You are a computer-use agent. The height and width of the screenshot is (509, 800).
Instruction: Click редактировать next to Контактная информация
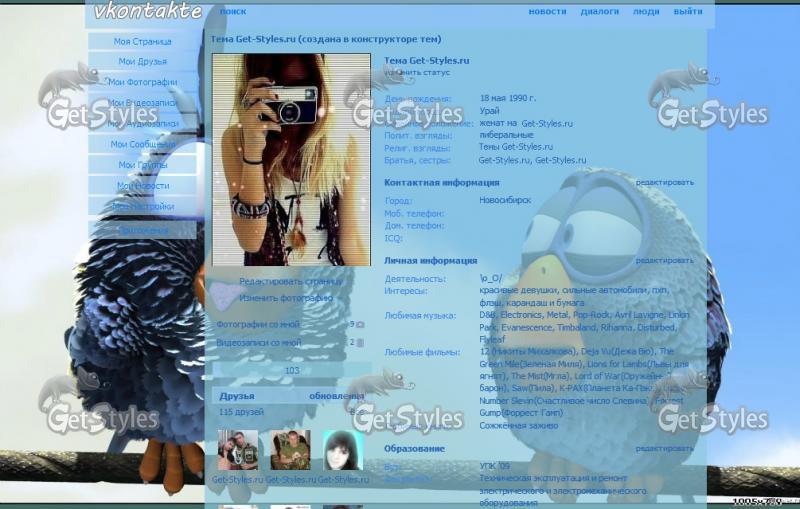point(664,182)
